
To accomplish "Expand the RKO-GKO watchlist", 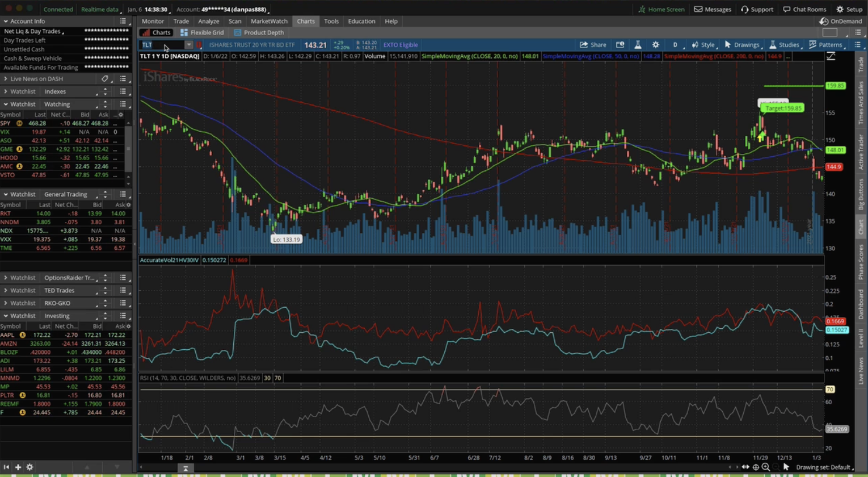I will coord(6,303).
